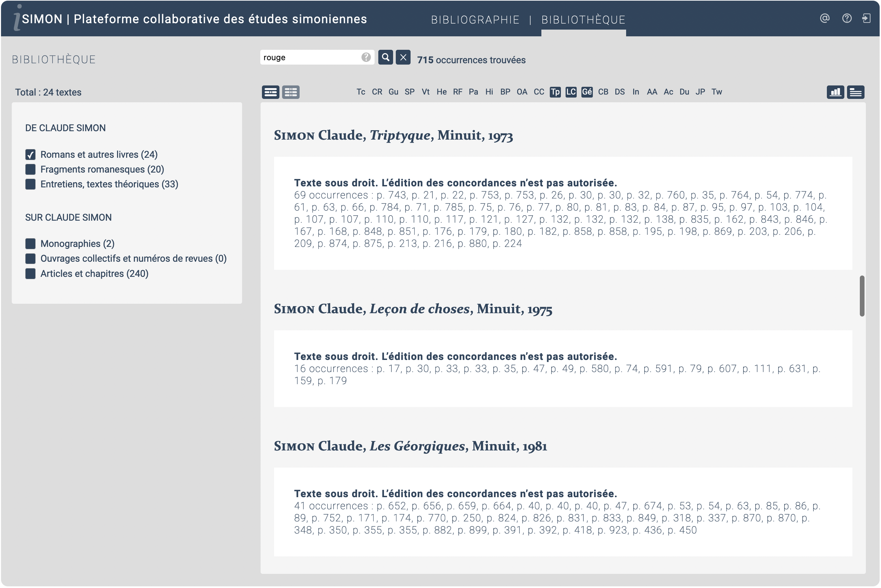Tick the Monographies checkbox
881x588 pixels.
click(x=30, y=244)
